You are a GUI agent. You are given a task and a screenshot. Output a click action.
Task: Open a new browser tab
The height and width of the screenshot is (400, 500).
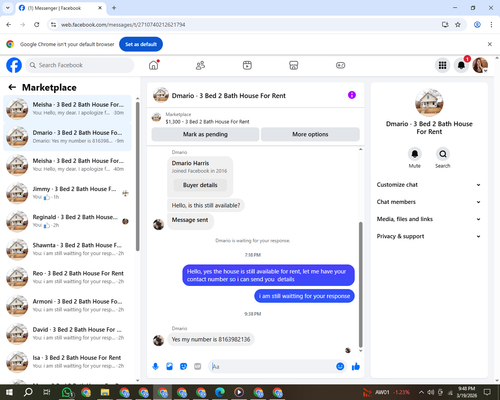point(114,8)
